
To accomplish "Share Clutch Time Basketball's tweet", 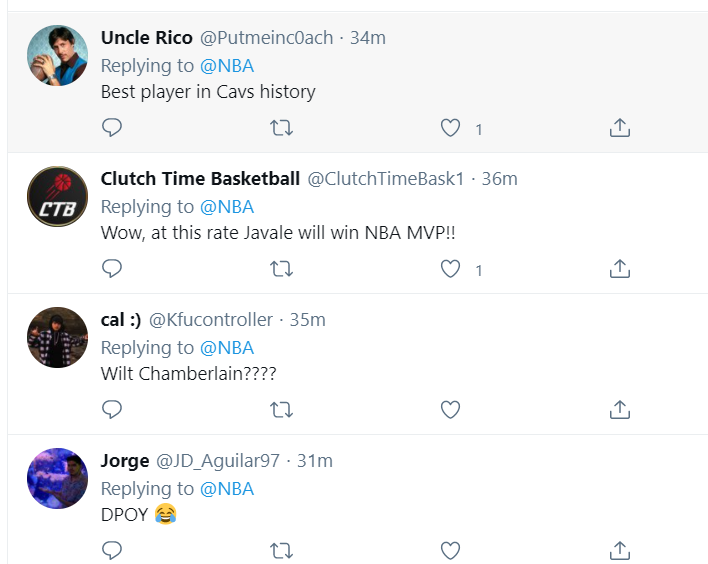I will (x=620, y=268).
